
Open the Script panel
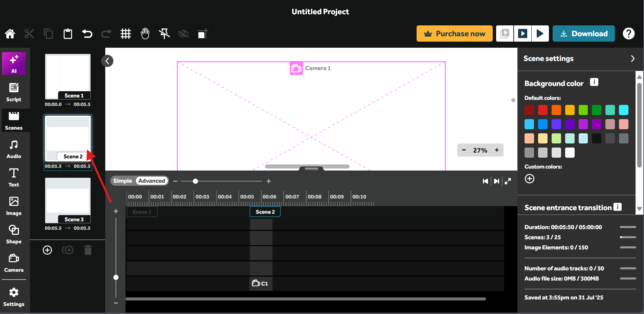point(14,91)
